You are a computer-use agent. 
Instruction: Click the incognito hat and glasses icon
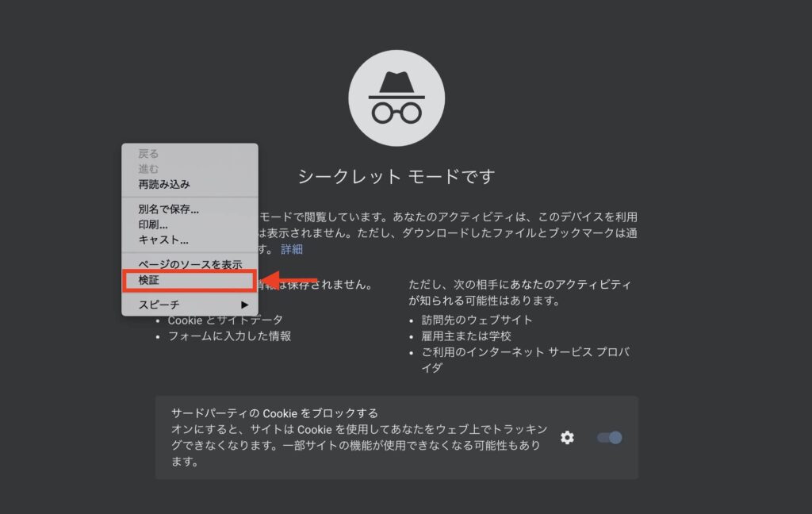pos(396,98)
